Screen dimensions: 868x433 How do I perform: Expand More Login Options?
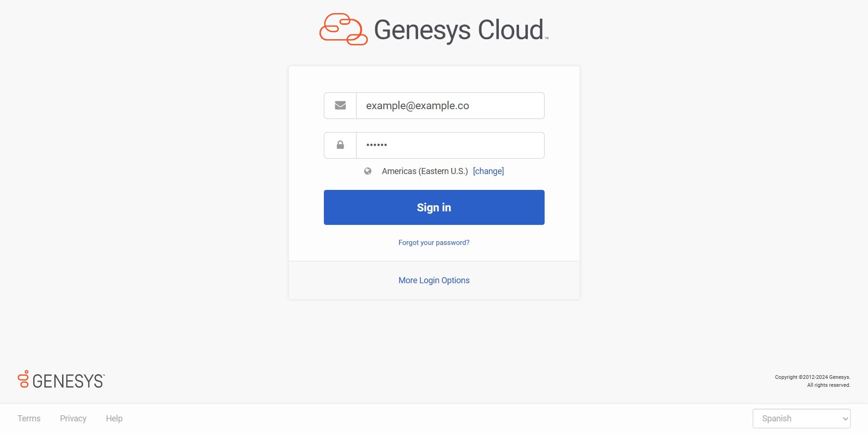tap(434, 280)
